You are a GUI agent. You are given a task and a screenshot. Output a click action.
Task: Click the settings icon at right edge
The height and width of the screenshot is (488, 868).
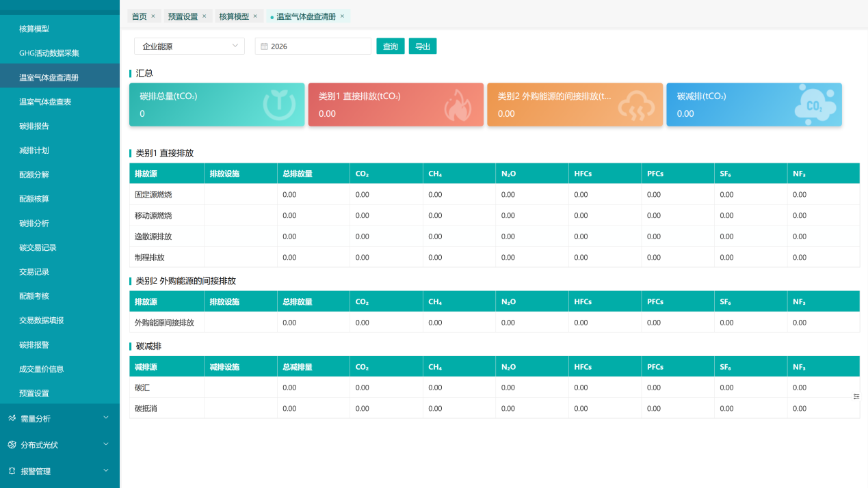856,396
